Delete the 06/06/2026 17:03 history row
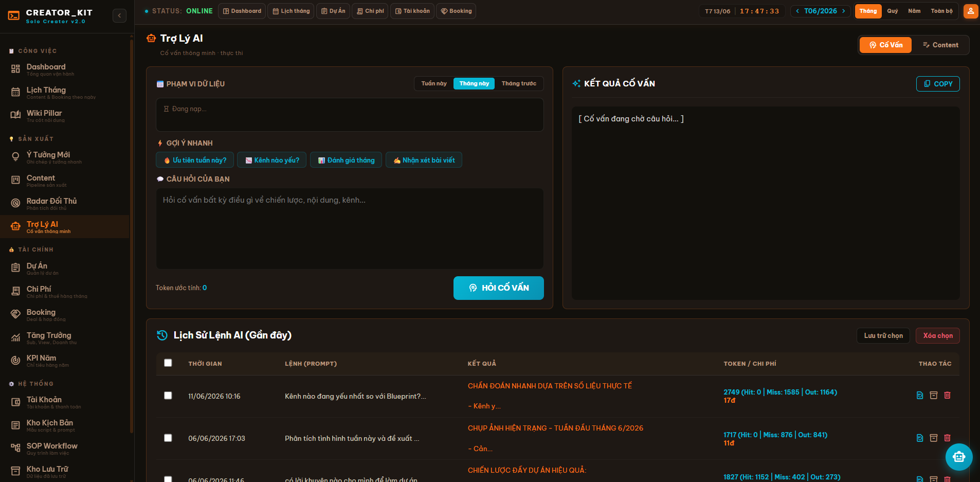 coord(947,438)
